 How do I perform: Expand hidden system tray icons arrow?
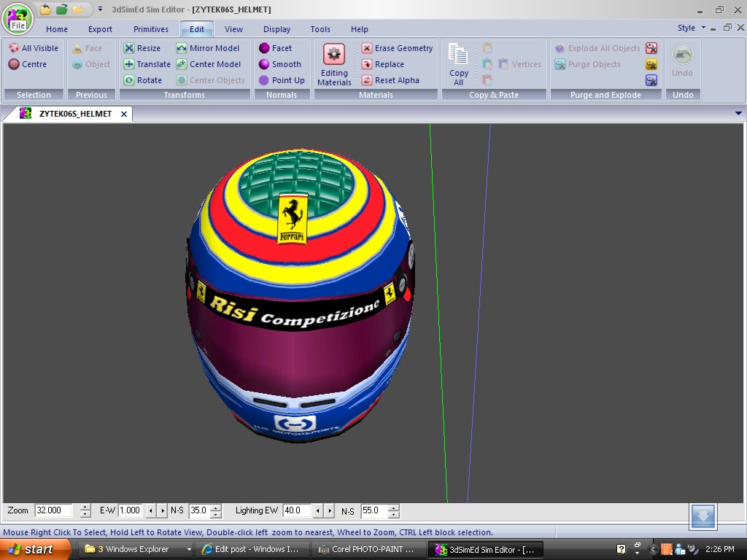click(653, 550)
